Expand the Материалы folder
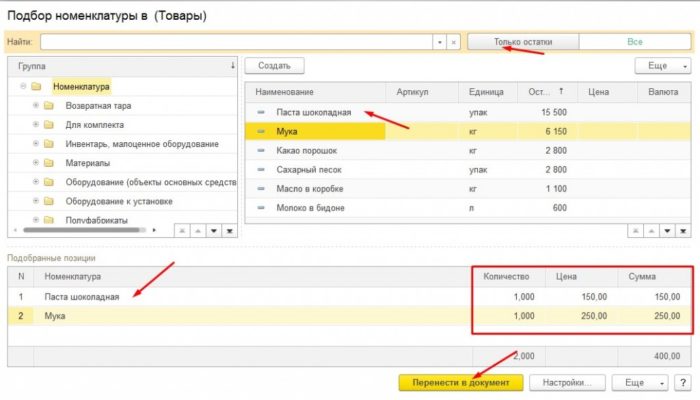Viewport: 700px width, 400px height. 36,163
